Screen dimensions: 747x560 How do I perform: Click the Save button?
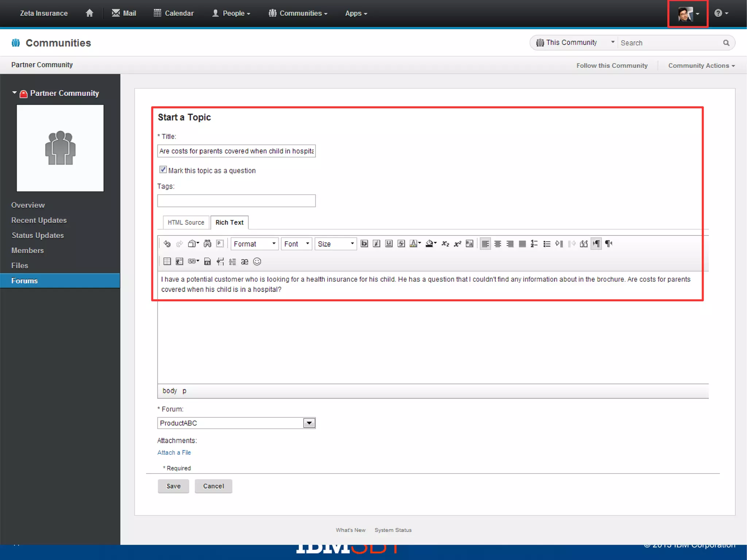[173, 486]
